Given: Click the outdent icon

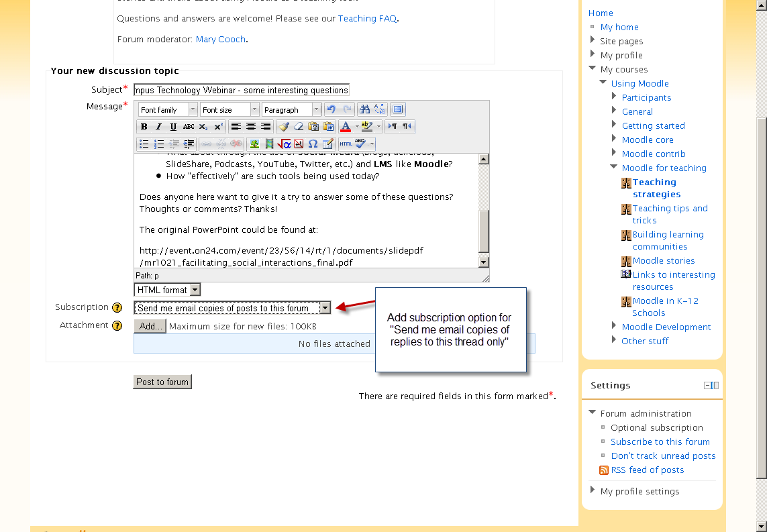Looking at the screenshot, I should coord(174,144).
